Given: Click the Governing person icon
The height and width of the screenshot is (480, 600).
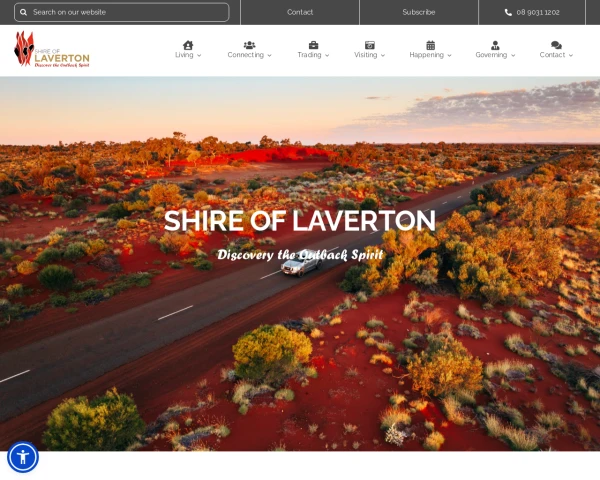Looking at the screenshot, I should pos(495,45).
